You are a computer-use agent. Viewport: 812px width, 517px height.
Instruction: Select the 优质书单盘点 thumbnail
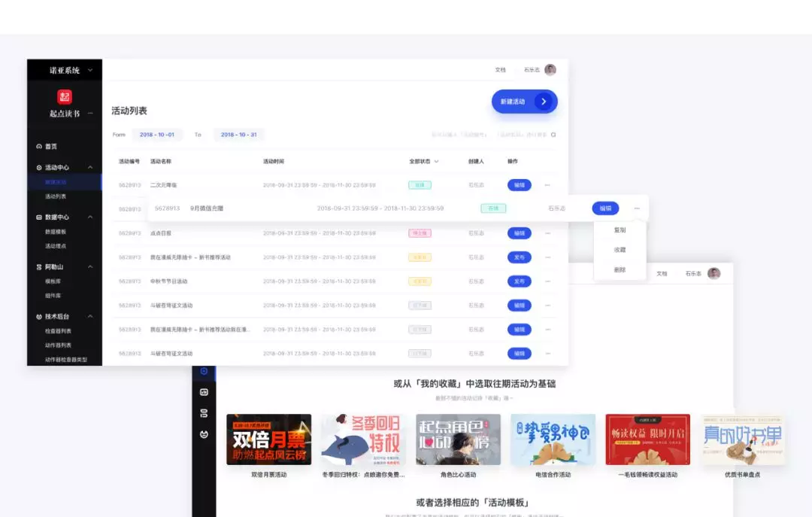pos(743,439)
